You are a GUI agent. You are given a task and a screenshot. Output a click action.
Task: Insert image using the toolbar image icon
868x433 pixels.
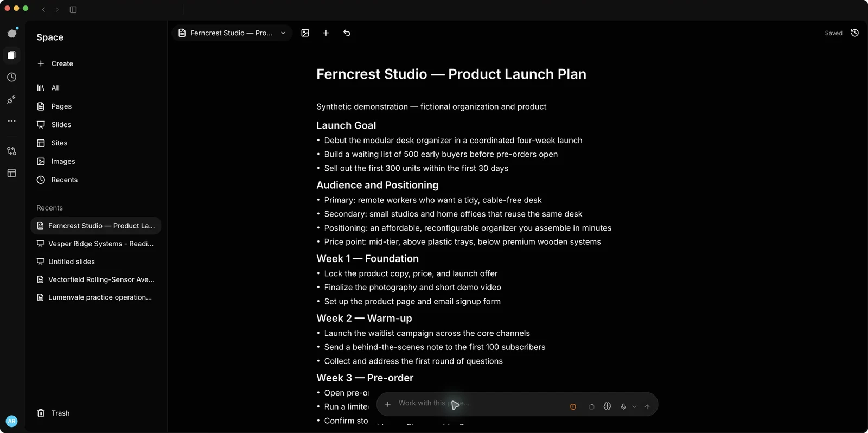pyautogui.click(x=305, y=33)
